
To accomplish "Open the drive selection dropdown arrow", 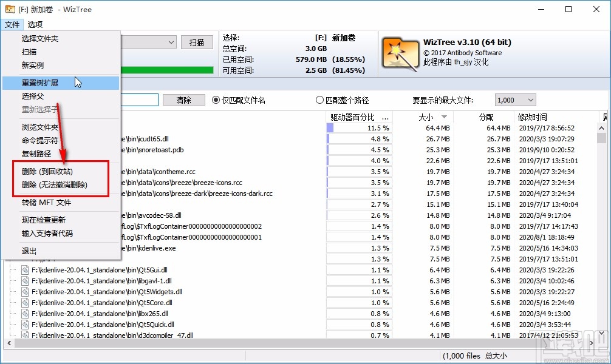I will click(x=171, y=42).
